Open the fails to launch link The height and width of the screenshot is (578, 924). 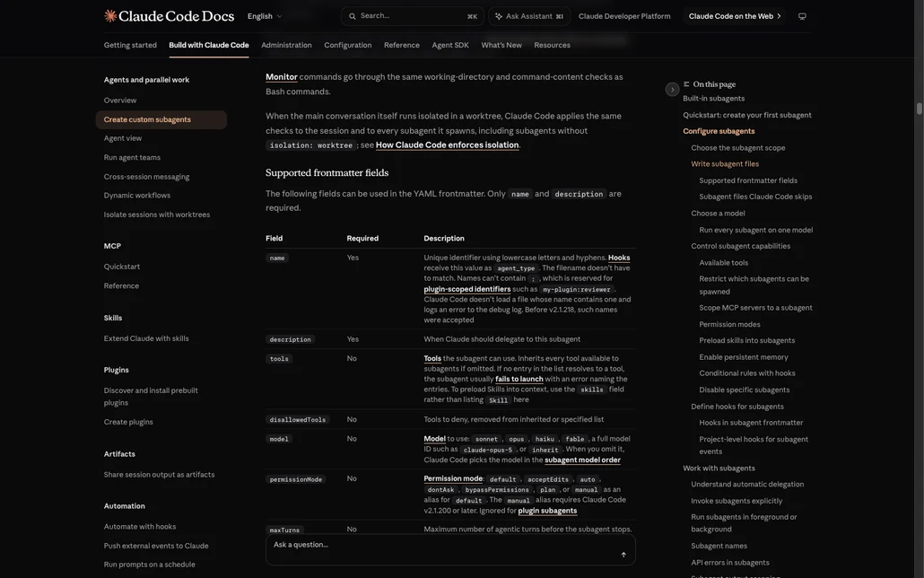tap(519, 380)
